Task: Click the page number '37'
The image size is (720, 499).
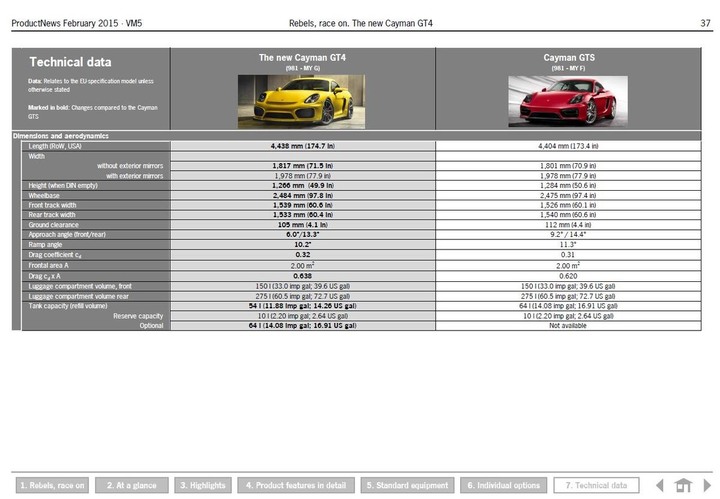Action: coord(705,23)
